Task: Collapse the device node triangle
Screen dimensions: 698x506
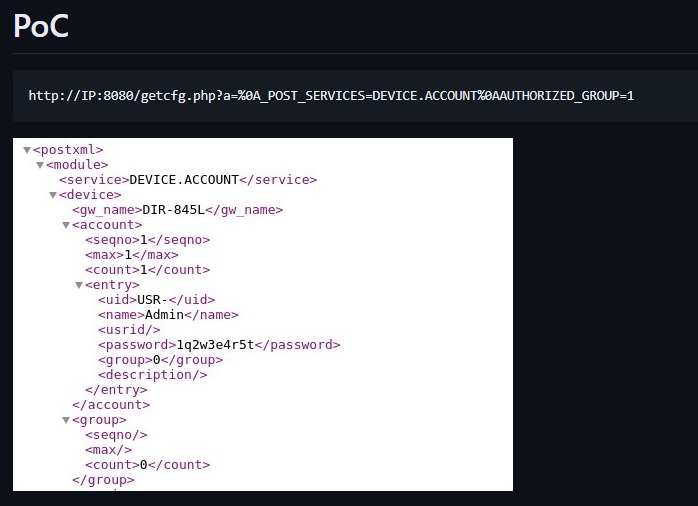Action: pyautogui.click(x=53, y=195)
